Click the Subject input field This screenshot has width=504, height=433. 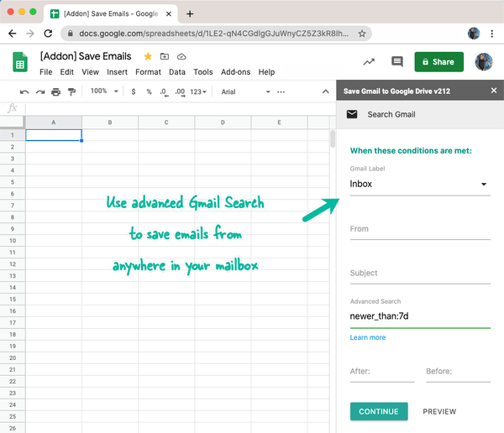(x=420, y=273)
